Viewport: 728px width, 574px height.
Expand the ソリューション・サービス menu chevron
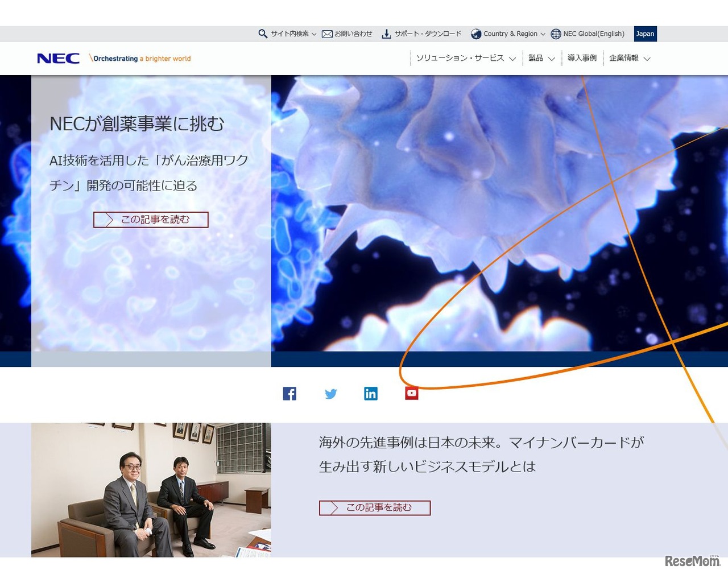(x=514, y=59)
